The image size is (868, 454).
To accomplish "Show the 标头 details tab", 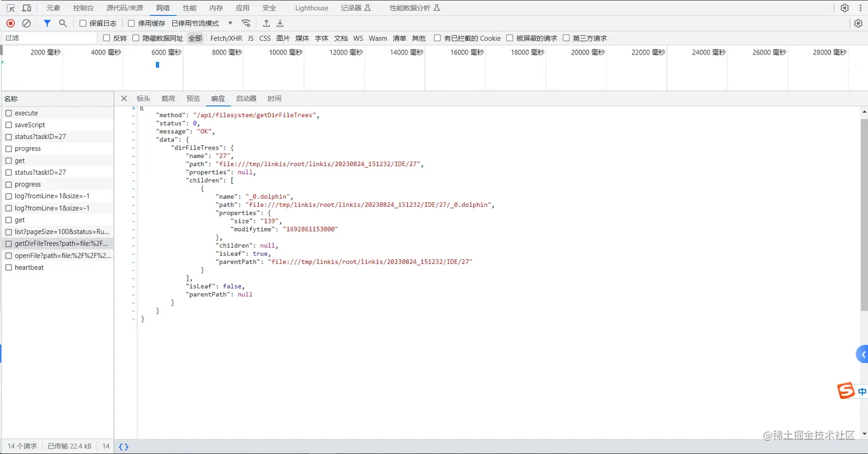I will click(144, 98).
